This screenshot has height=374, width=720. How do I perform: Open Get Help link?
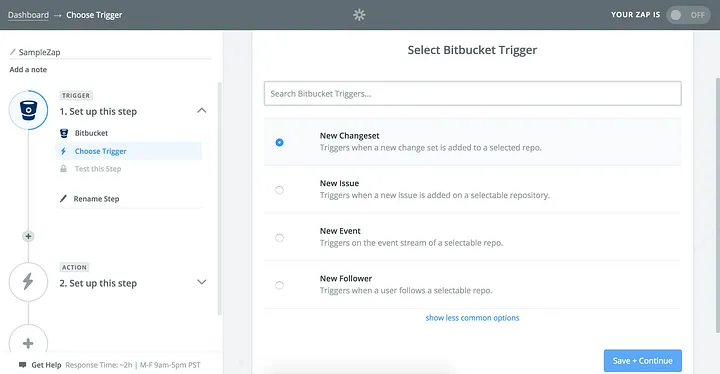tap(46, 365)
